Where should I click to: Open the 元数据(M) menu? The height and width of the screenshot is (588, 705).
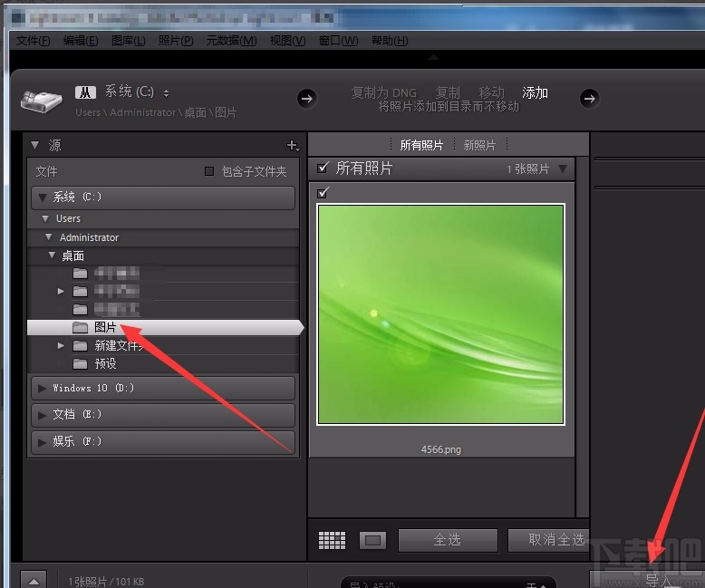[232, 41]
